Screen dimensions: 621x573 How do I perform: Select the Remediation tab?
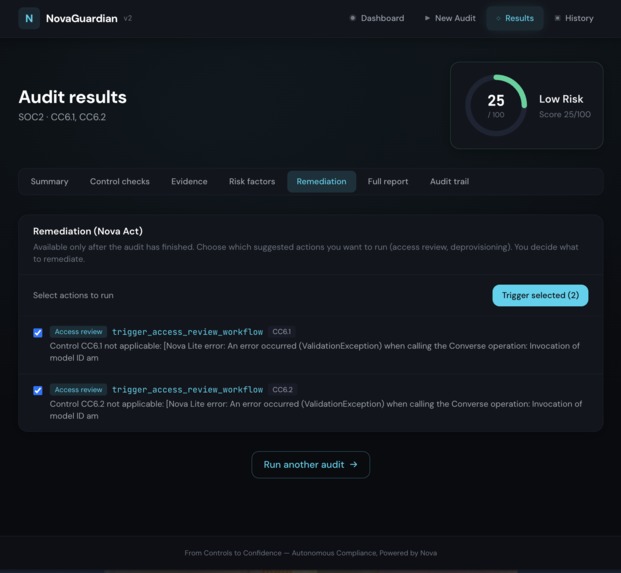pyautogui.click(x=321, y=181)
